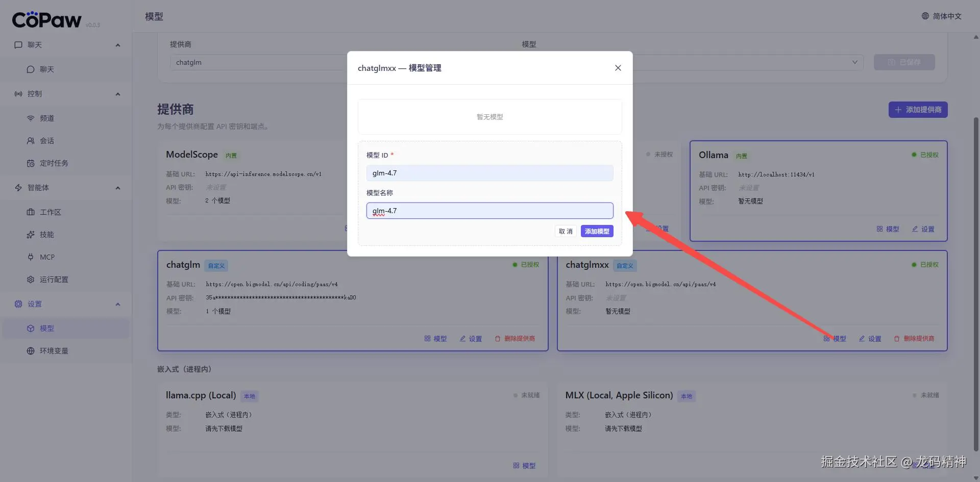Click the 添加模型 button
Image resolution: width=980 pixels, height=482 pixels.
click(x=597, y=231)
